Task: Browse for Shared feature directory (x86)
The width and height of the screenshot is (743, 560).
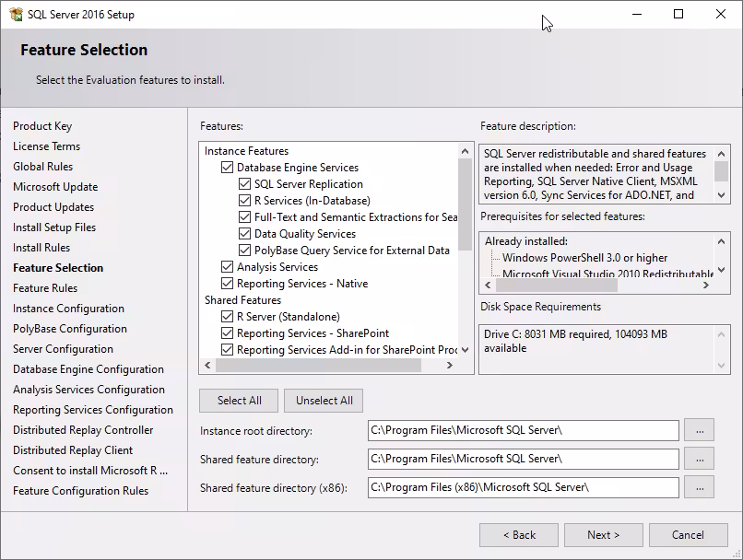Action: [x=700, y=487]
